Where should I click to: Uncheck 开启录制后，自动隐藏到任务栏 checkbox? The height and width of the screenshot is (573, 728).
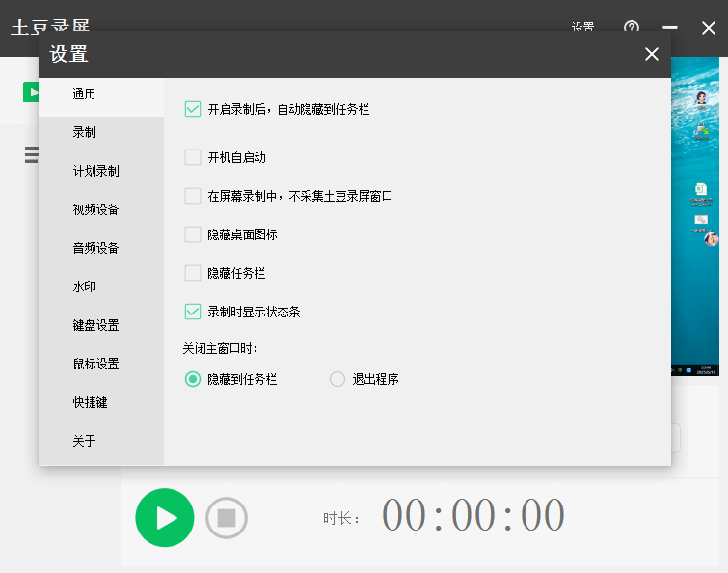point(193,109)
